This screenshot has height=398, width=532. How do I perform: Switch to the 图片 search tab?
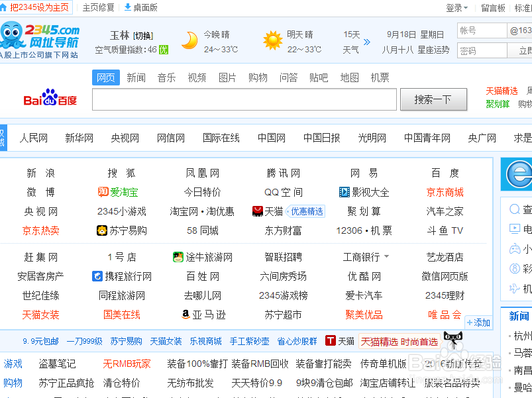pos(227,77)
